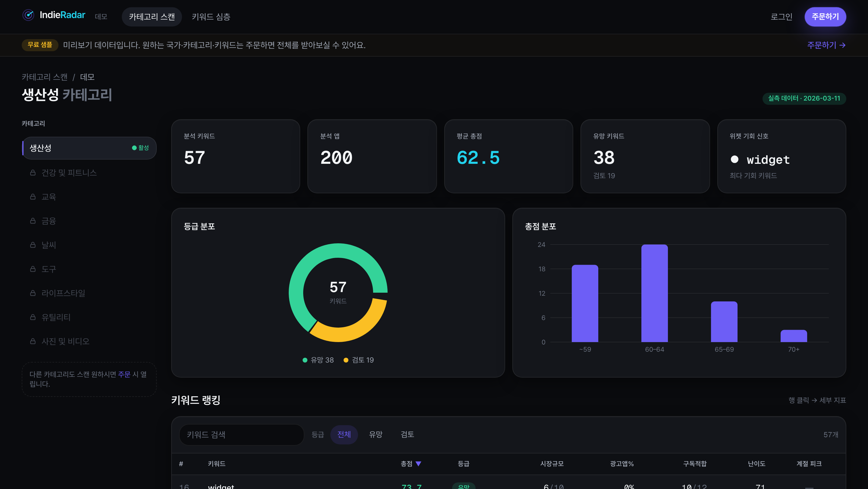Click the 57개 count label
Image resolution: width=868 pixels, height=489 pixels.
[831, 434]
